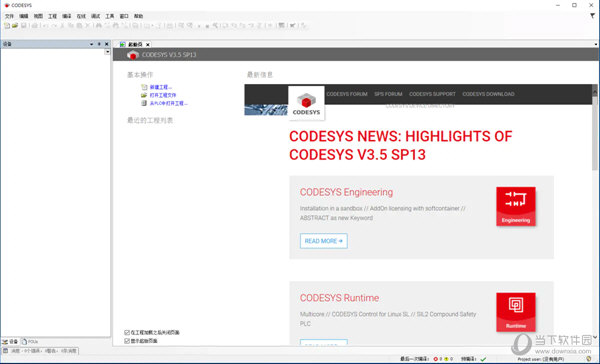Toggle show start page checkbox
The height and width of the screenshot is (364, 600).
pos(127,341)
